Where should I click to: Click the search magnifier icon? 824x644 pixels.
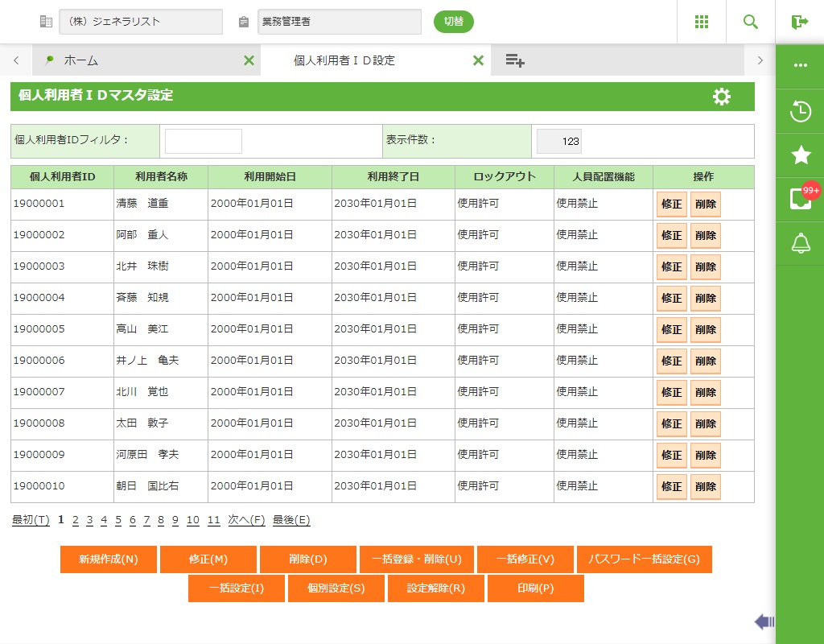(x=751, y=22)
